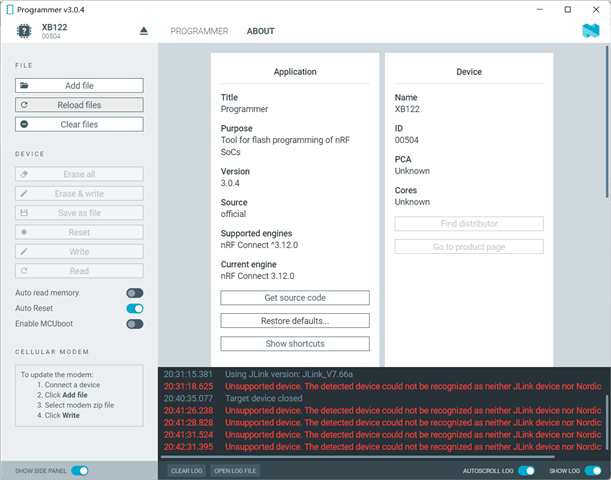The width and height of the screenshot is (611, 480).
Task: Click the 'nRF Connect 3.12.0' current engine value
Action: [258, 276]
